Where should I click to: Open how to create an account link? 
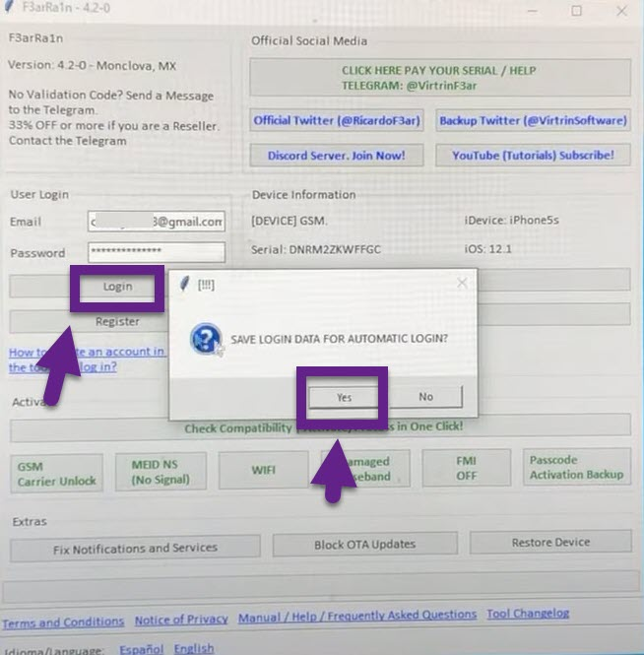click(x=88, y=360)
